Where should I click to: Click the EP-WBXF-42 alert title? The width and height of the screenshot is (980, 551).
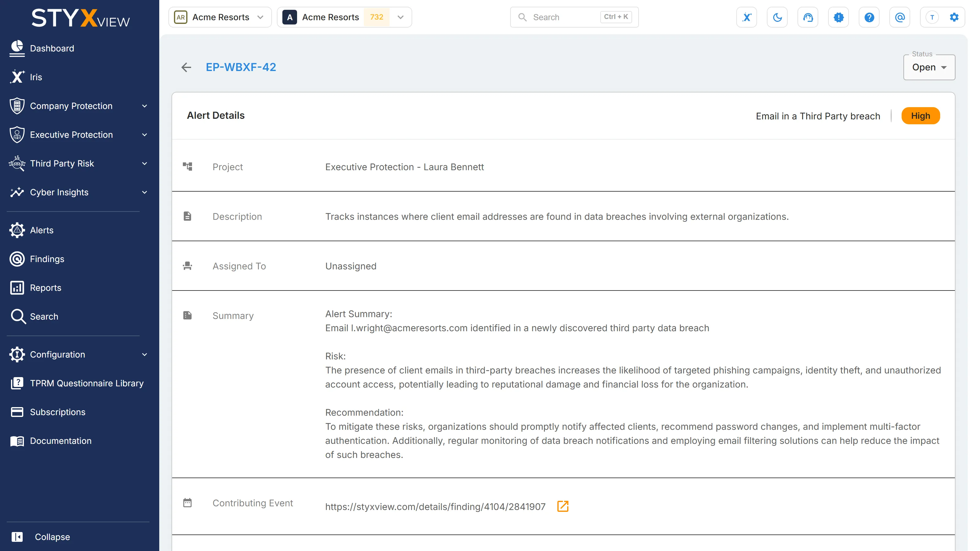(x=241, y=67)
